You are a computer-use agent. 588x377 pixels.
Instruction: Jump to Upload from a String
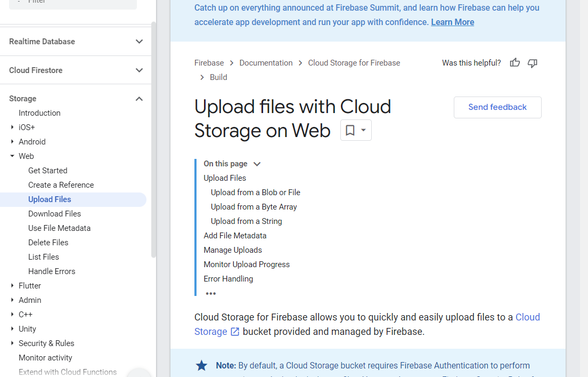[246, 221]
